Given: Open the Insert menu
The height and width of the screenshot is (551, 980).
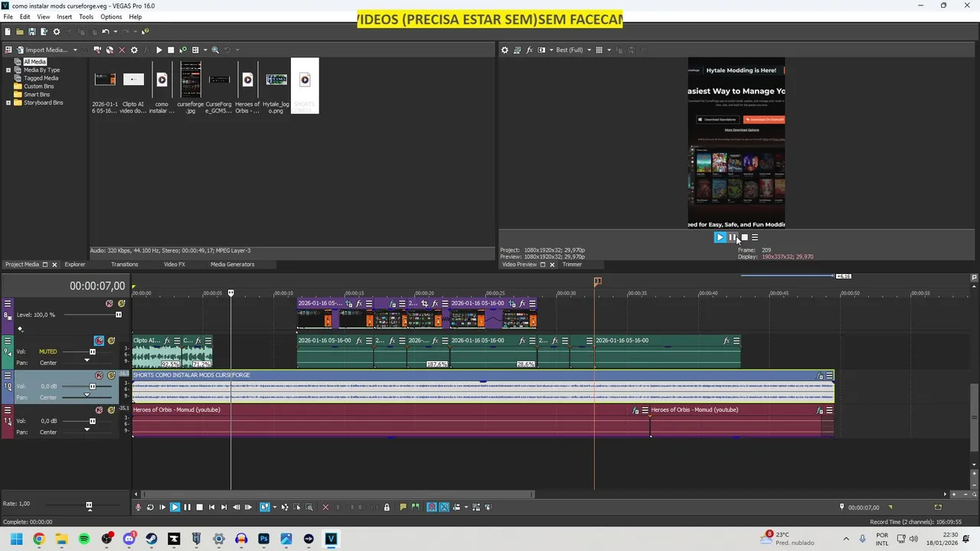Looking at the screenshot, I should [x=64, y=17].
